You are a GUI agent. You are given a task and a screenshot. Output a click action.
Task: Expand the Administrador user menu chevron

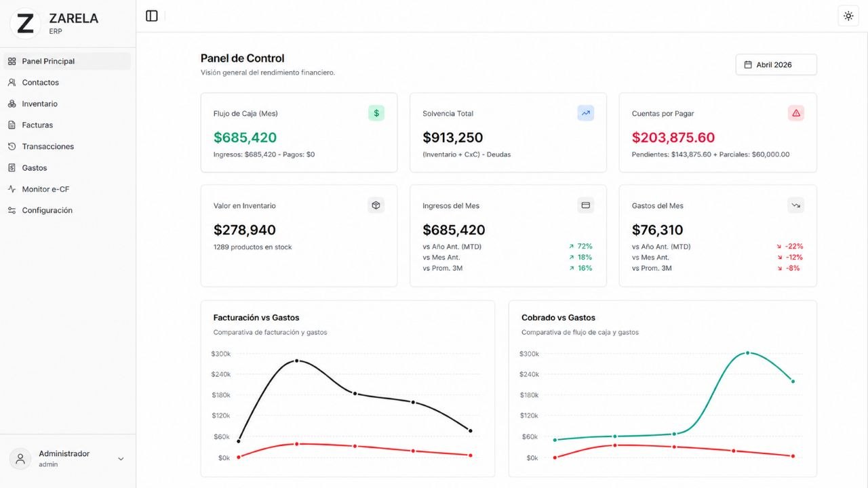(121, 459)
